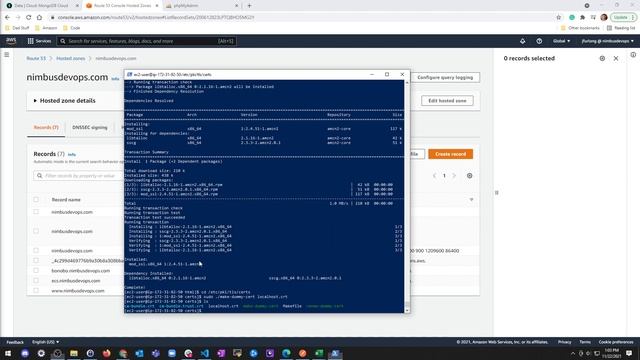Screen dimensions: 640x360
Task: Switch to the phpMyAdmin browser tab
Action: pyautogui.click(x=202, y=6)
